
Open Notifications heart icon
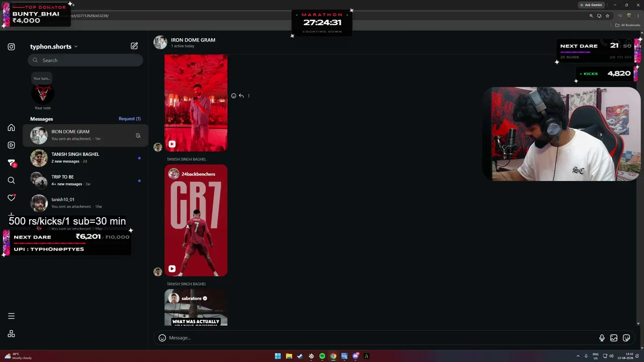pos(11,198)
